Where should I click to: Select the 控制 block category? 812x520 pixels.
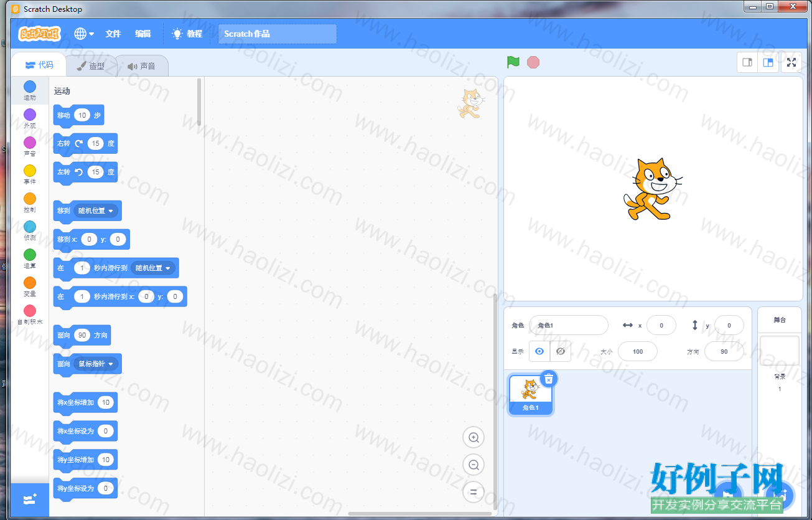pyautogui.click(x=30, y=202)
